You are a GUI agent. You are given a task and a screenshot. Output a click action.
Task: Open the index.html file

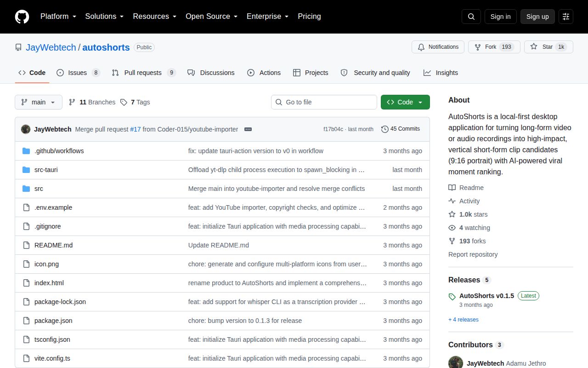49,283
